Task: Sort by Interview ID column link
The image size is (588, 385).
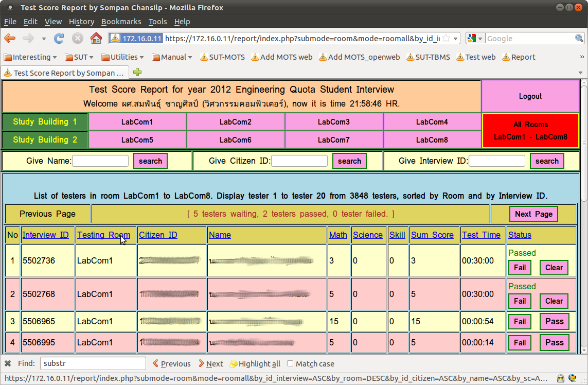Action: (45, 235)
